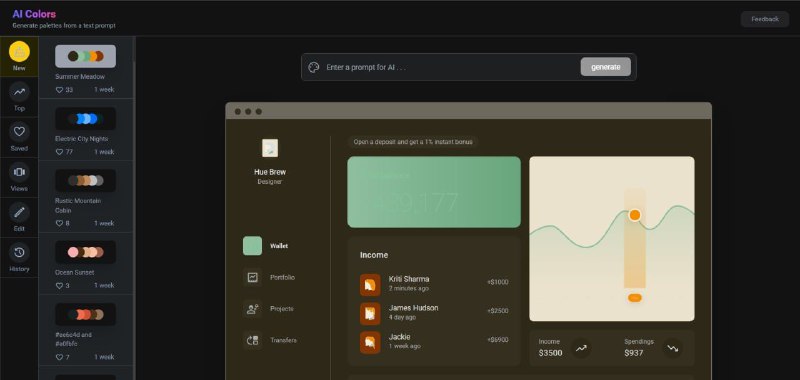800x380 pixels.
Task: Click the +$2500 amount text
Action: click(x=497, y=311)
